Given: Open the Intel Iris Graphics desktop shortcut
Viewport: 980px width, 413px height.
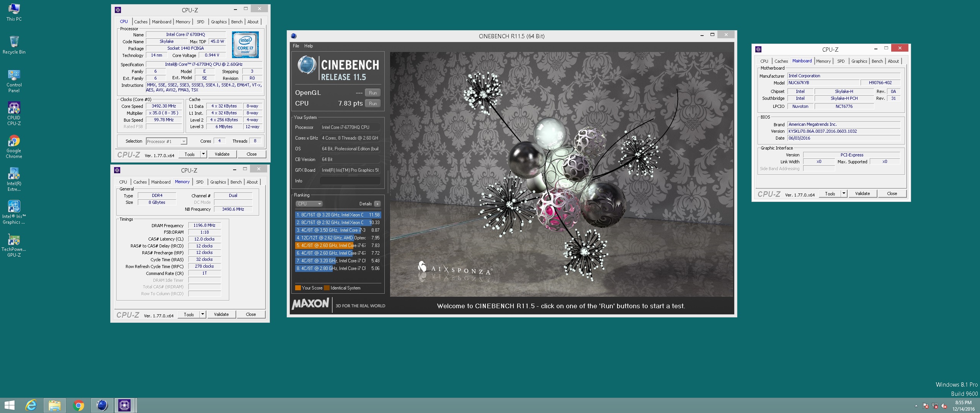Looking at the screenshot, I should (x=14, y=212).
